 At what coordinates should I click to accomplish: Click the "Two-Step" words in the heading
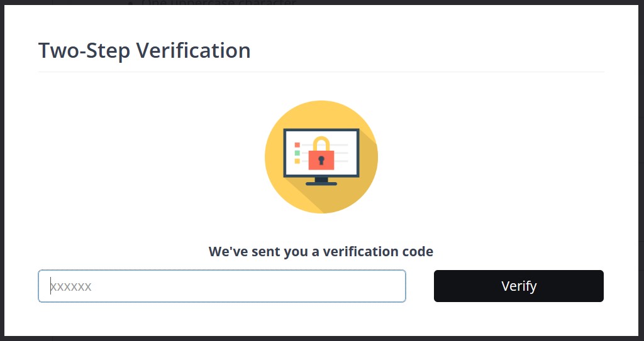84,51
